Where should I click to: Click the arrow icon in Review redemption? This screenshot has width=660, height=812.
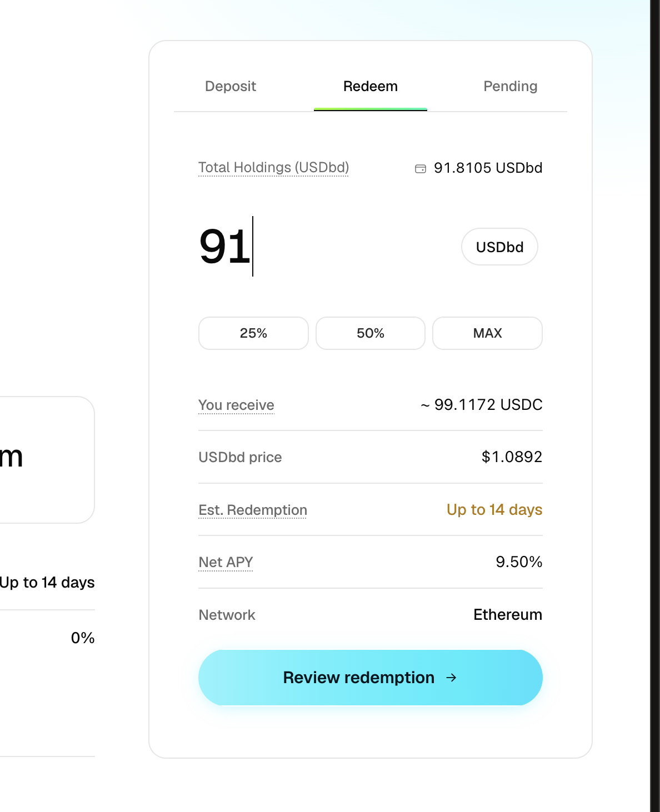452,678
